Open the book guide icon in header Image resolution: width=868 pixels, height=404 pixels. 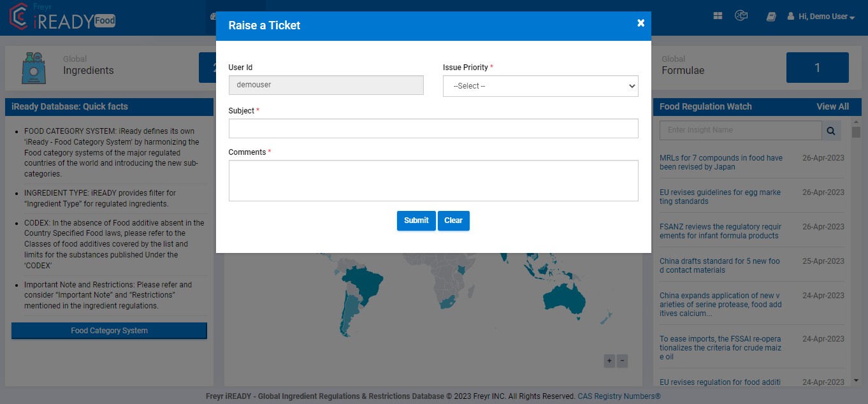coord(771,17)
